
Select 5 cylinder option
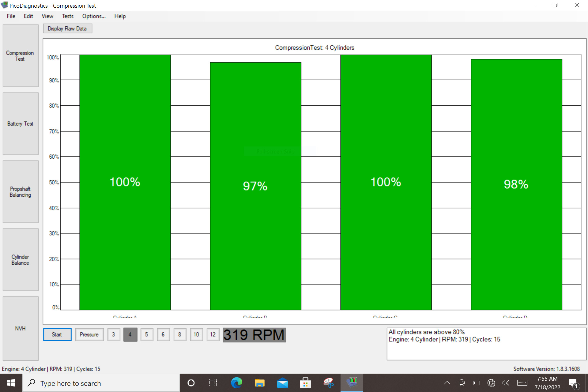tap(147, 334)
